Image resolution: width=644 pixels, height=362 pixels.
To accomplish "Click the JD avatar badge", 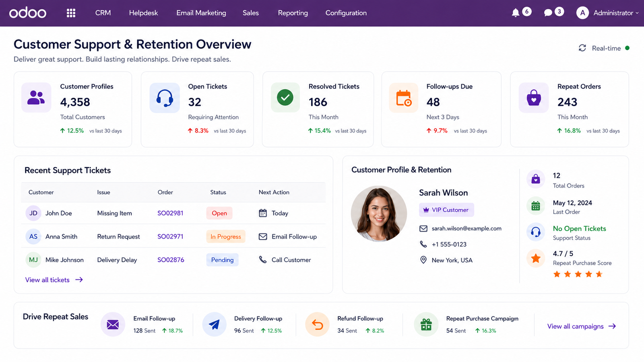I will [33, 213].
